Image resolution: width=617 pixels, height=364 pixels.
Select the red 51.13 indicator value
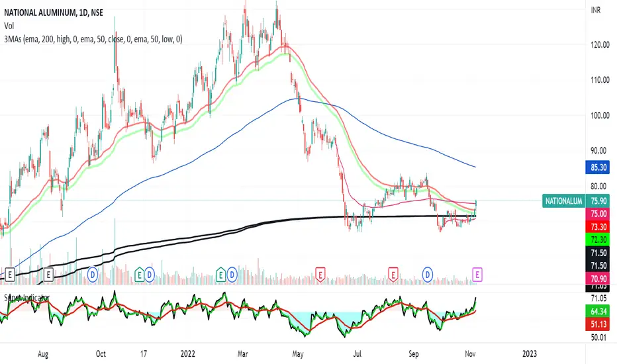pyautogui.click(x=598, y=324)
